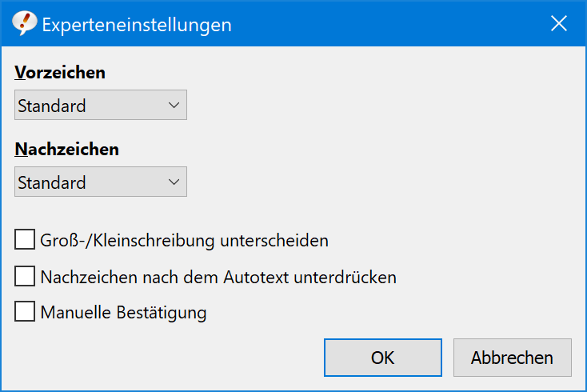Image resolution: width=587 pixels, height=392 pixels.
Task: Expand the Nachzeichen dropdown chevron
Action: pyautogui.click(x=174, y=182)
